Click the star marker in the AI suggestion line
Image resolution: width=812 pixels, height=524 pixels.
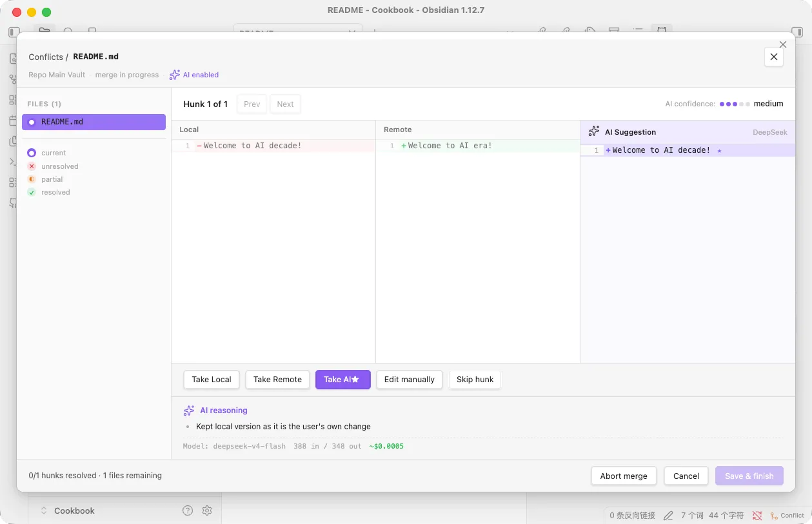719,151
